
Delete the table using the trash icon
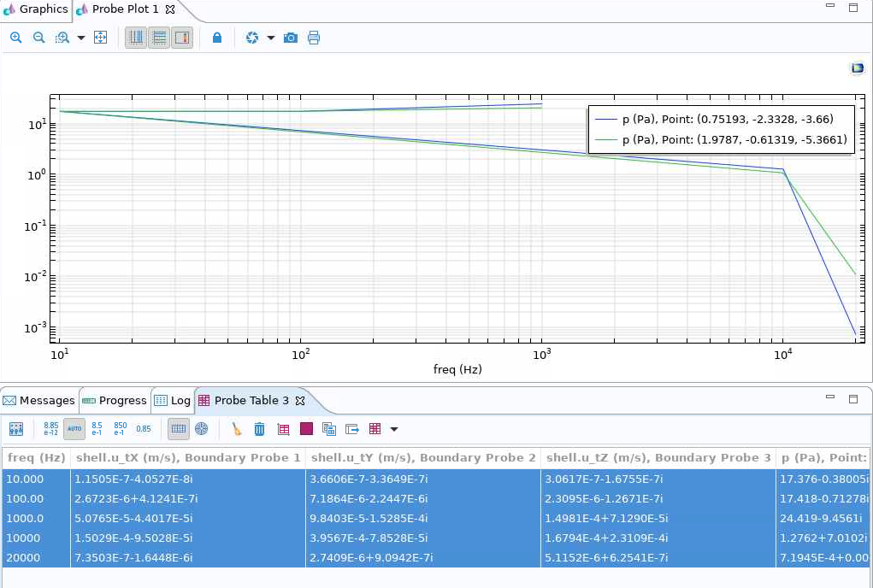click(260, 429)
